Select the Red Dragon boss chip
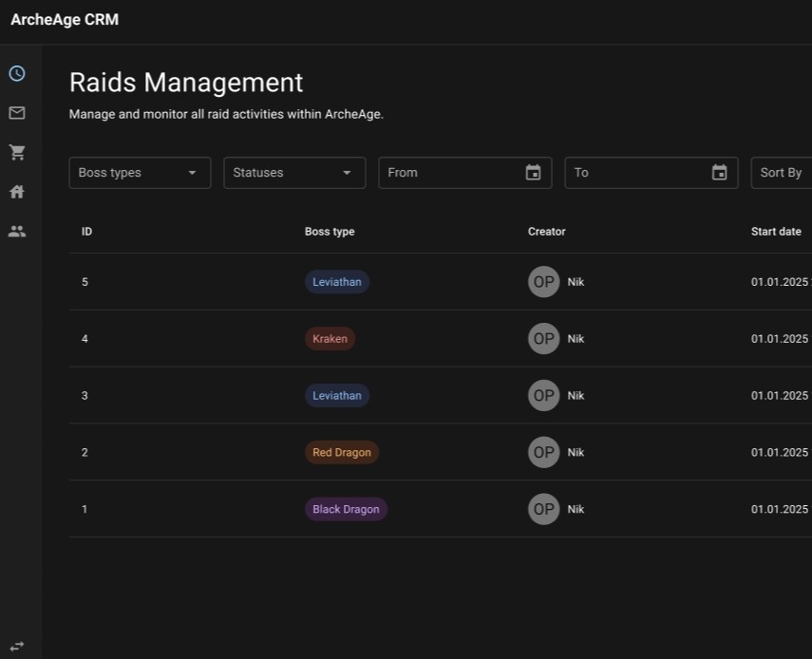The image size is (812, 659). coord(341,453)
